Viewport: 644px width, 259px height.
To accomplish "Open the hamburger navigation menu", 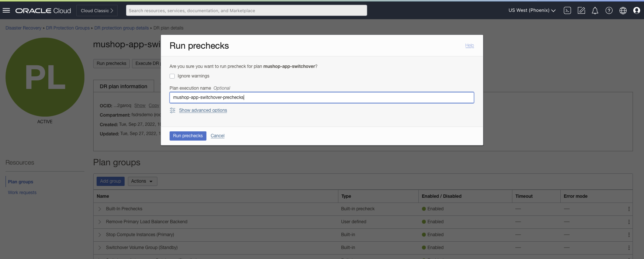I will (x=6, y=10).
